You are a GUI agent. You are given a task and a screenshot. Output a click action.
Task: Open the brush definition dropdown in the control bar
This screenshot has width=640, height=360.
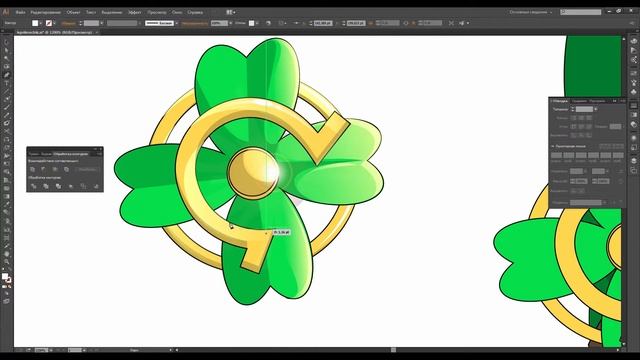[x=177, y=23]
